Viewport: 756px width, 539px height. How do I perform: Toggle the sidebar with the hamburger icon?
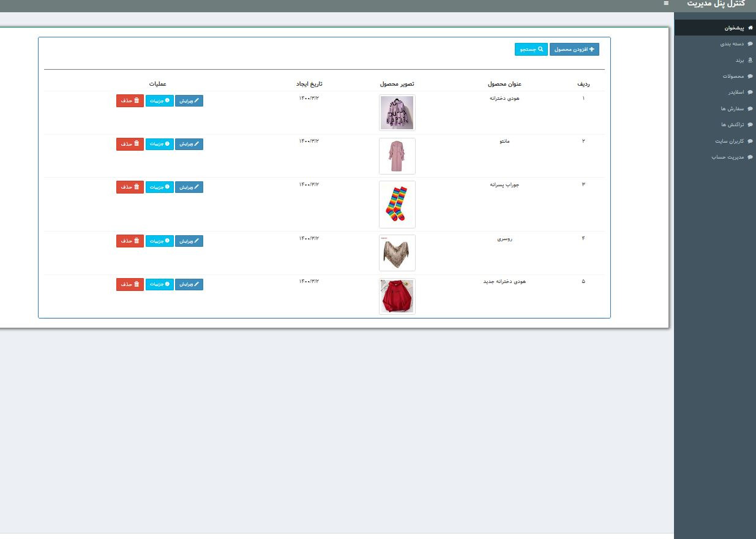pyautogui.click(x=666, y=3)
